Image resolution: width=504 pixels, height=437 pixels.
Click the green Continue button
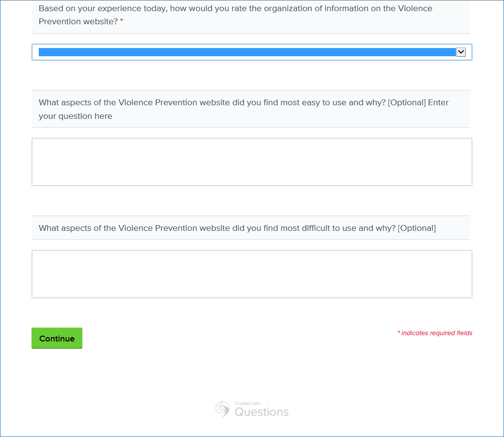coord(57,338)
